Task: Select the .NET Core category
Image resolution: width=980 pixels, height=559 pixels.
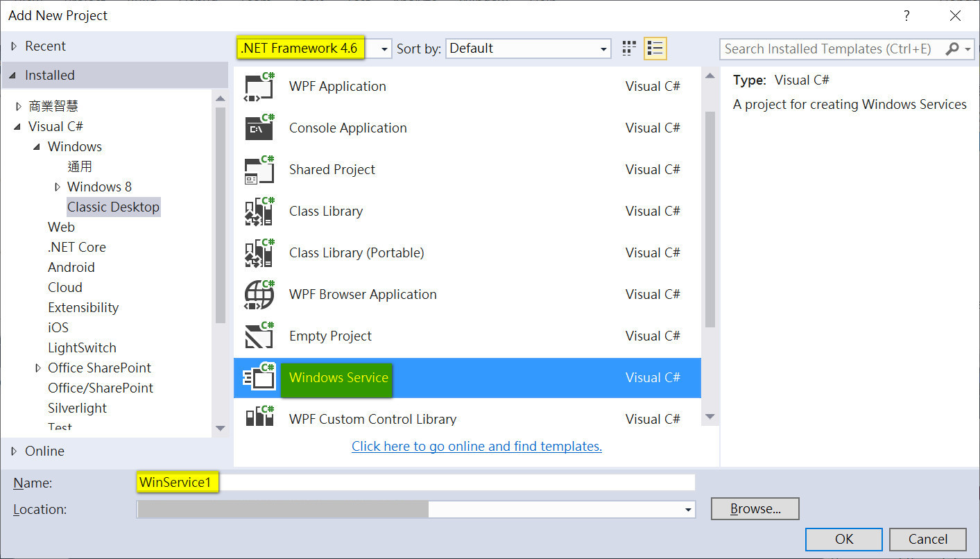Action: pos(76,247)
